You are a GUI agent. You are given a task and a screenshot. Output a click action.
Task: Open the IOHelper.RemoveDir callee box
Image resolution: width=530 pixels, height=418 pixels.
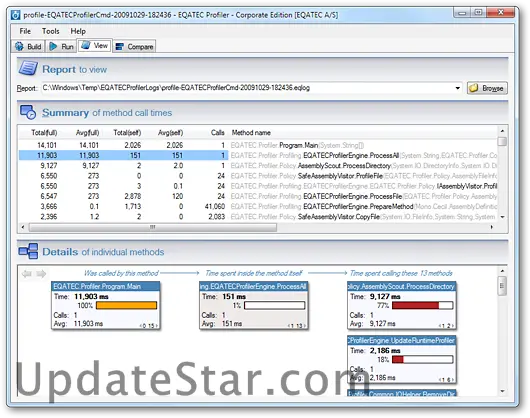(402, 393)
